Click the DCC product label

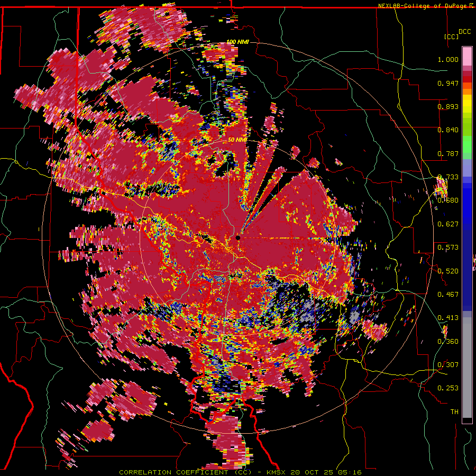pos(464,32)
